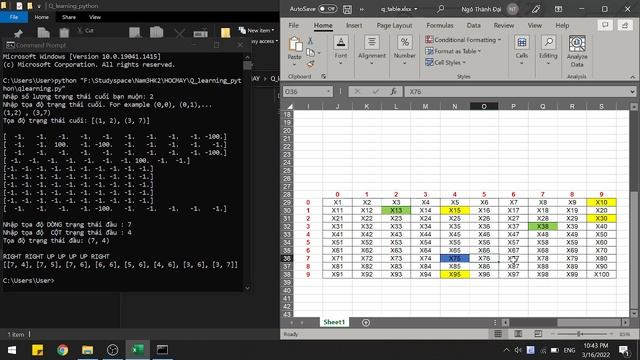Image resolution: width=640 pixels, height=360 pixels.
Task: Open Ribbon Display Options icon
Action: pos(558,9)
